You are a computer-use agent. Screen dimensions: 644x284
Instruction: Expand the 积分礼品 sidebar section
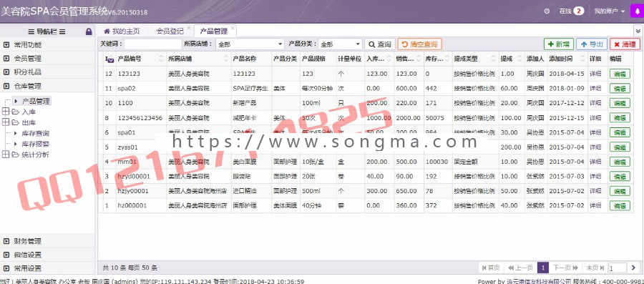pyautogui.click(x=48, y=72)
